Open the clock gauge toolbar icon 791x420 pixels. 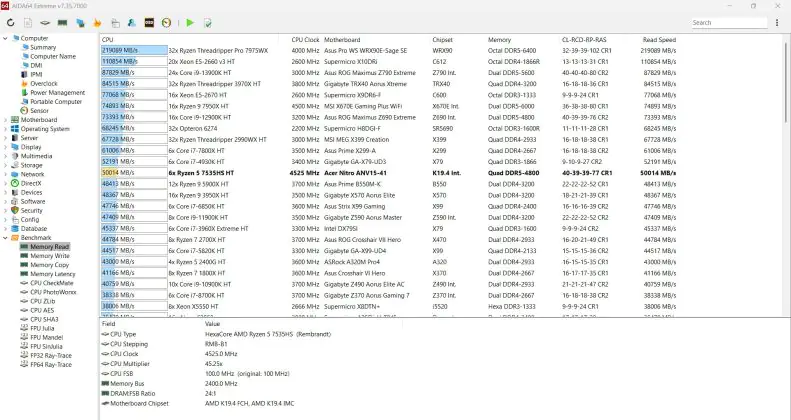pos(166,23)
